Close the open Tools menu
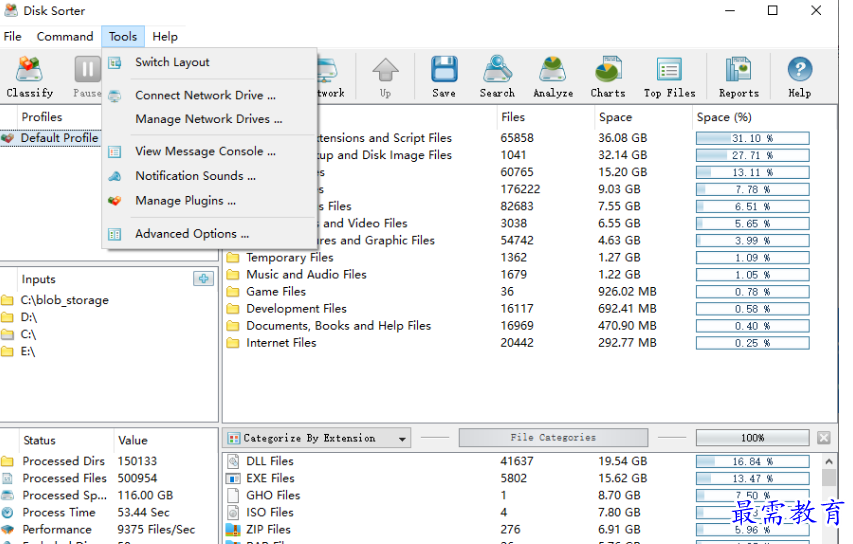Image resolution: width=853 pixels, height=544 pixels. 123,36
